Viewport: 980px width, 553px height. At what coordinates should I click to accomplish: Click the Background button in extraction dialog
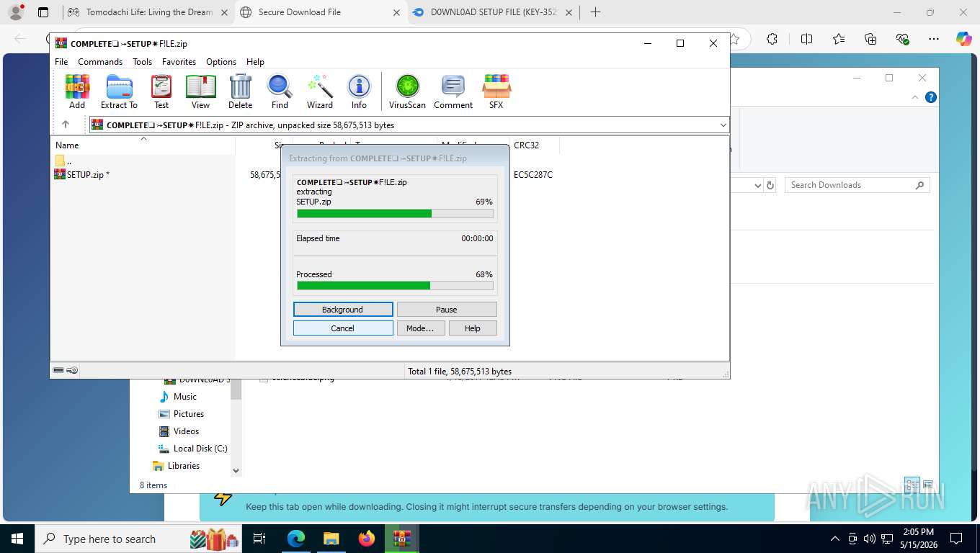point(343,310)
